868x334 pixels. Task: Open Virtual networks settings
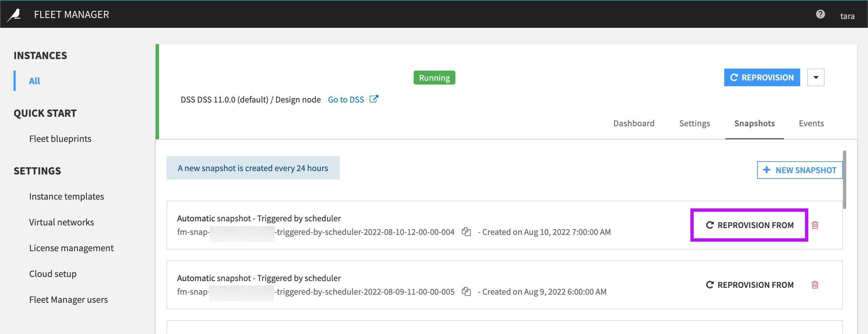[61, 222]
